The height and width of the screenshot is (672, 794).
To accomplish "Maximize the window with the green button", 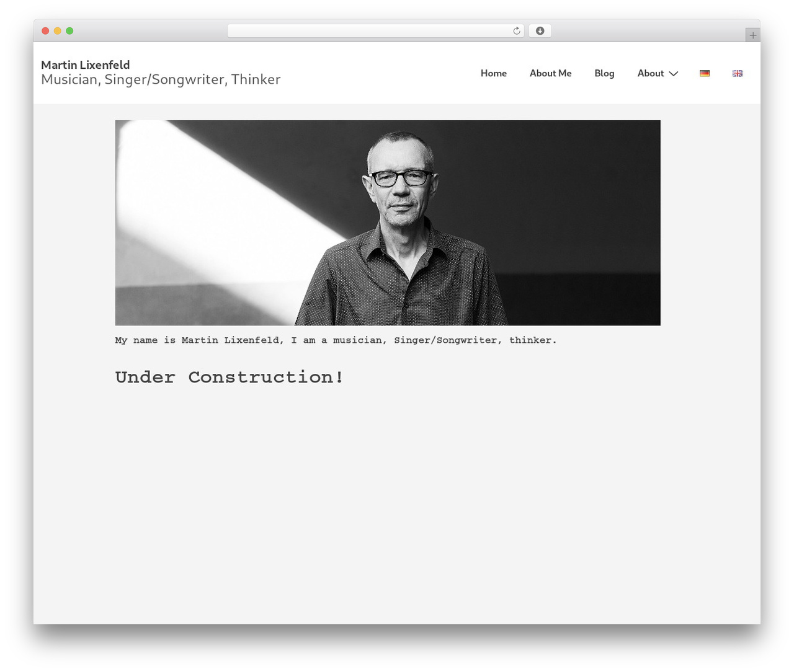I will [69, 31].
